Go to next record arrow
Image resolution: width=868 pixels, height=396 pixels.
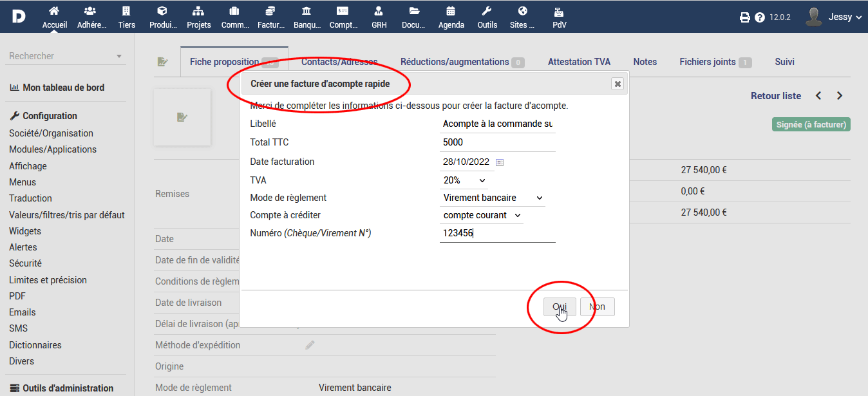(x=840, y=96)
